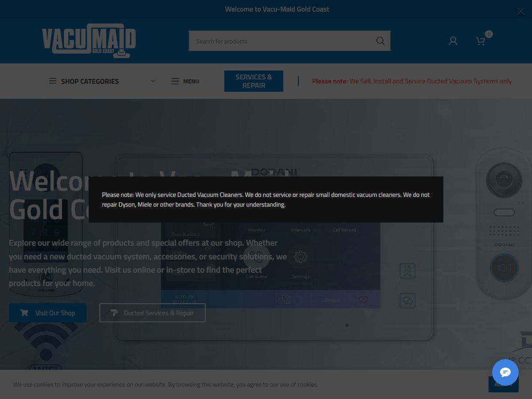
Task: Dismiss the top welcome banner
Action: click(x=521, y=12)
